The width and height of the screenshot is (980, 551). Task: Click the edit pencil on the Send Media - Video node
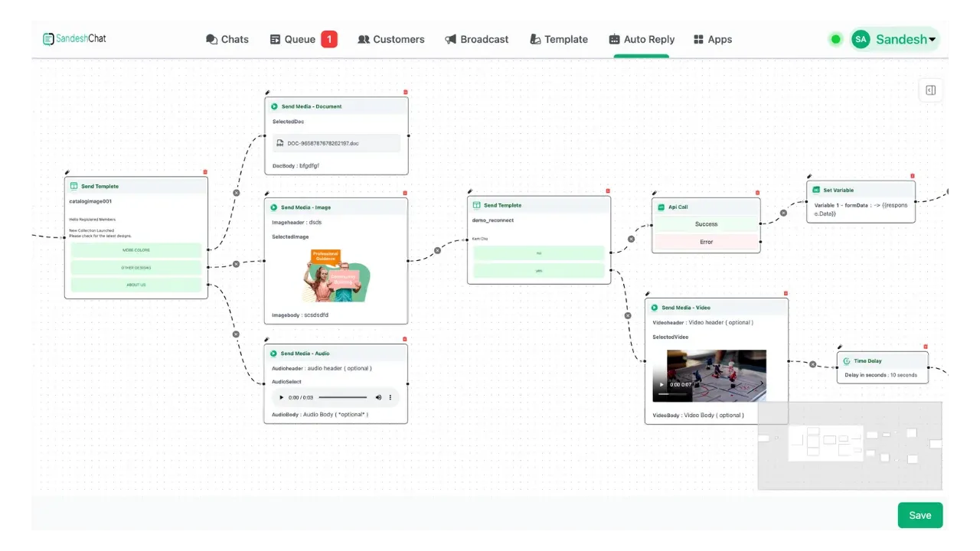[647, 293]
